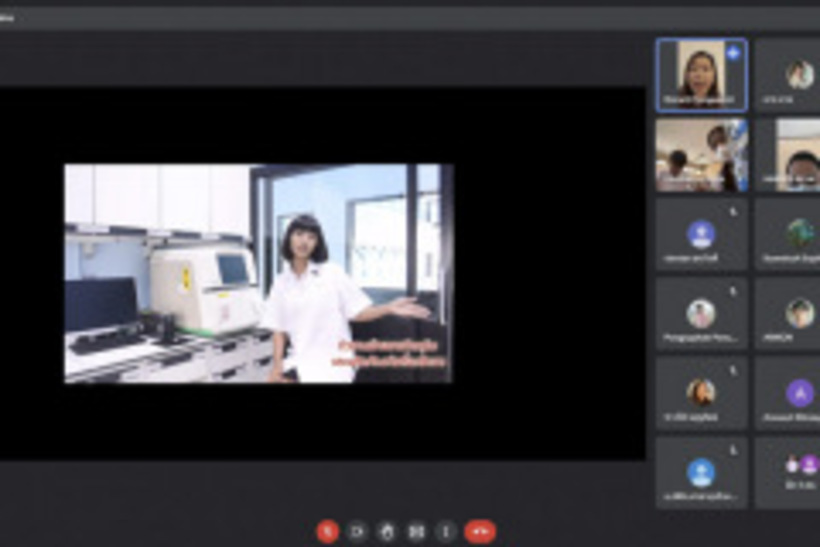
Task: Toggle the camera button in the call bar
Action: point(357,532)
